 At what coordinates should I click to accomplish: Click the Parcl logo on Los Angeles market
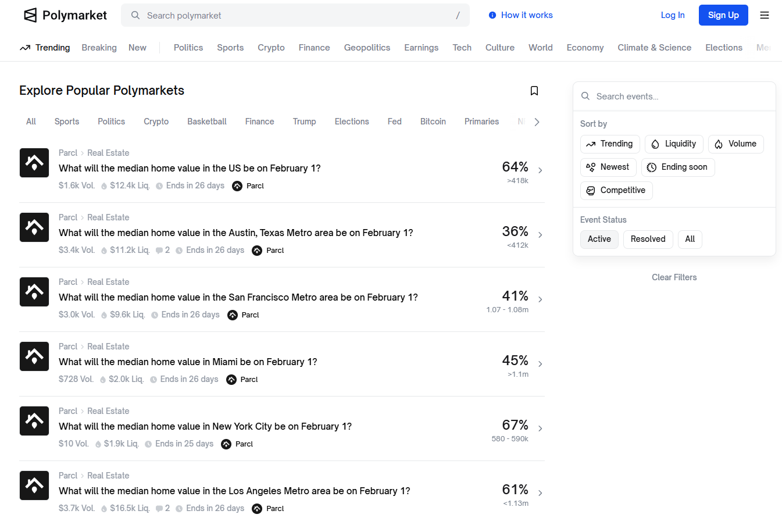34,485
